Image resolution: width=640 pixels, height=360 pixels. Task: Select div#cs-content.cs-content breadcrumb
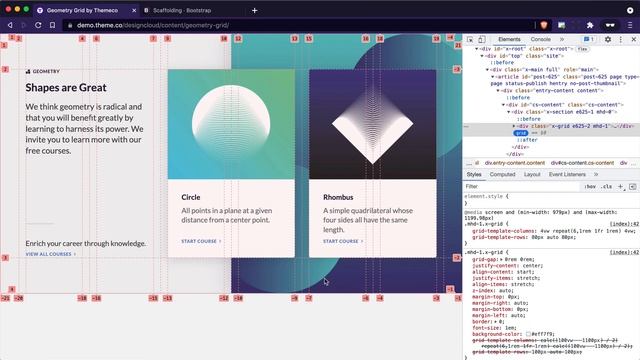click(582, 163)
